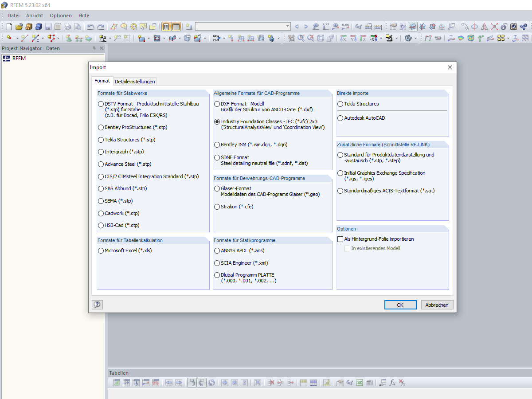Confirm the import with OK
This screenshot has width=532, height=399.
coord(400,305)
